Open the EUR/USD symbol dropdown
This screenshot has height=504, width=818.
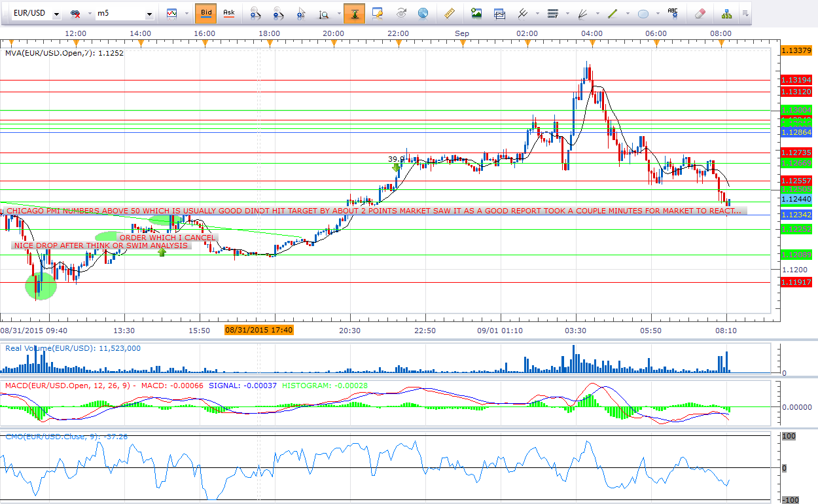pos(57,14)
